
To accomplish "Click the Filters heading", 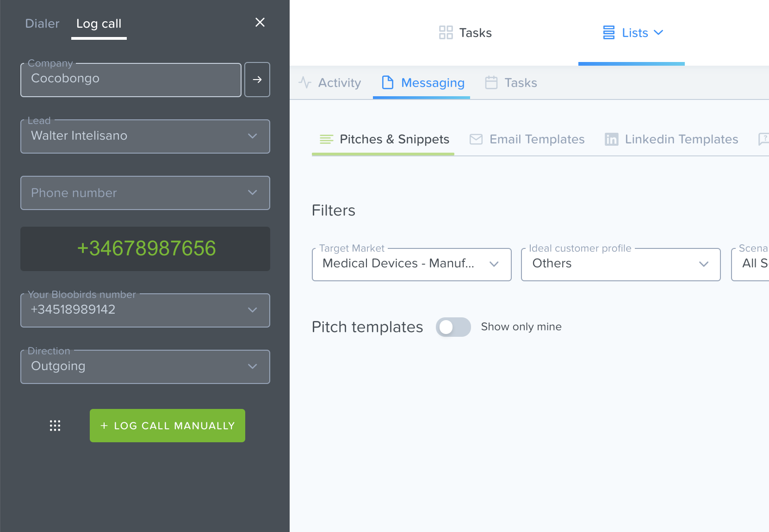I will pyautogui.click(x=334, y=210).
